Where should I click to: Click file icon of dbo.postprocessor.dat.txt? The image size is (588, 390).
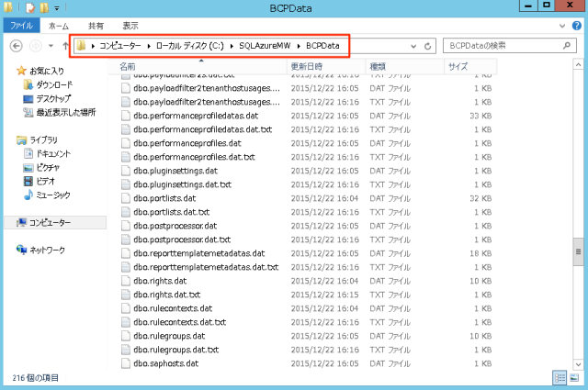126,240
